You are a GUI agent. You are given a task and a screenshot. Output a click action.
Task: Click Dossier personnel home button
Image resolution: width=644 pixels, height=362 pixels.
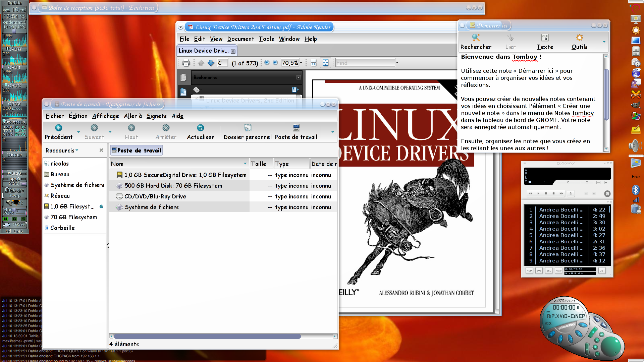[x=248, y=132]
